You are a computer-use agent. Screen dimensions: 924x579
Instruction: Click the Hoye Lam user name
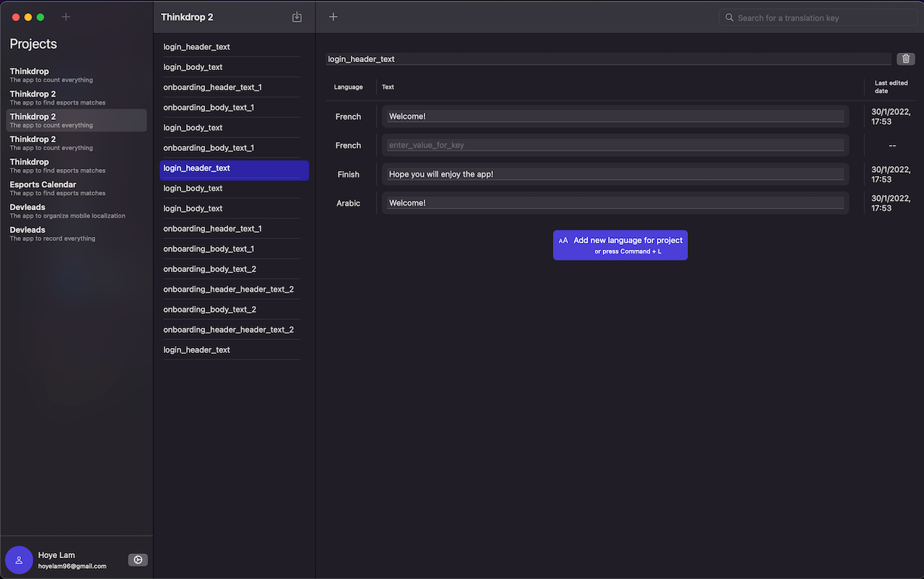point(56,555)
